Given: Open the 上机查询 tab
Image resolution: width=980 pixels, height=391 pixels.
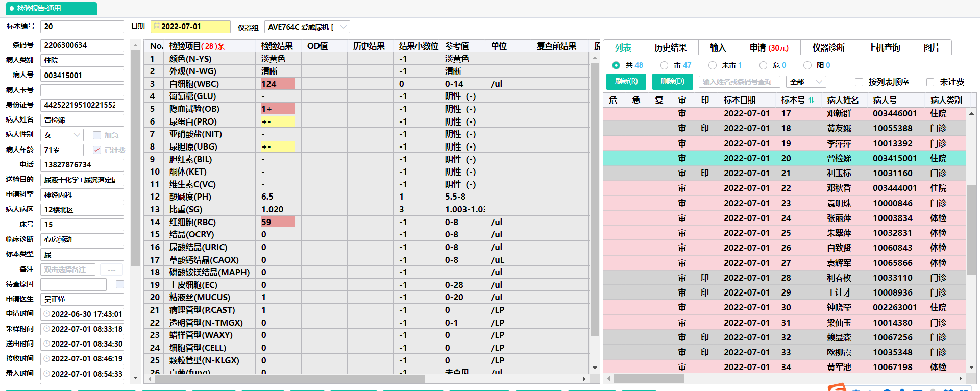Looking at the screenshot, I should pyautogui.click(x=884, y=47).
